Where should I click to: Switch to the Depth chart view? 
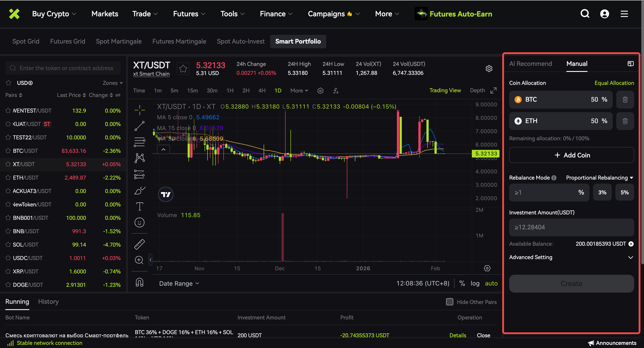coord(477,90)
